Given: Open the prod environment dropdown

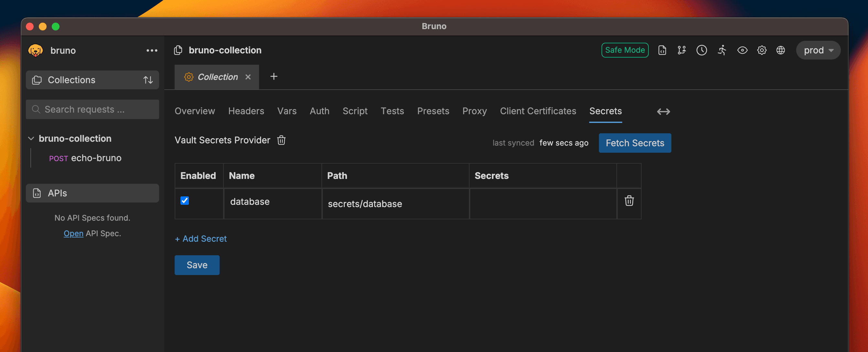Looking at the screenshot, I should click(818, 50).
